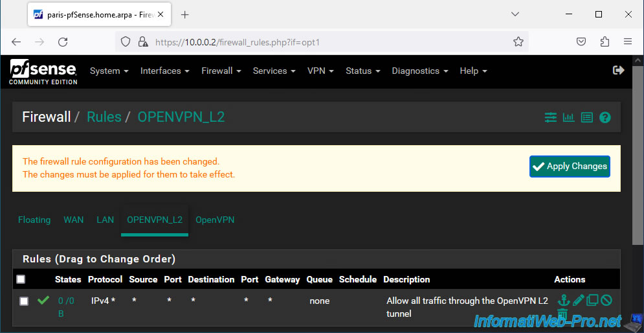Switch to the OpenVPN rules tab

coord(215,220)
